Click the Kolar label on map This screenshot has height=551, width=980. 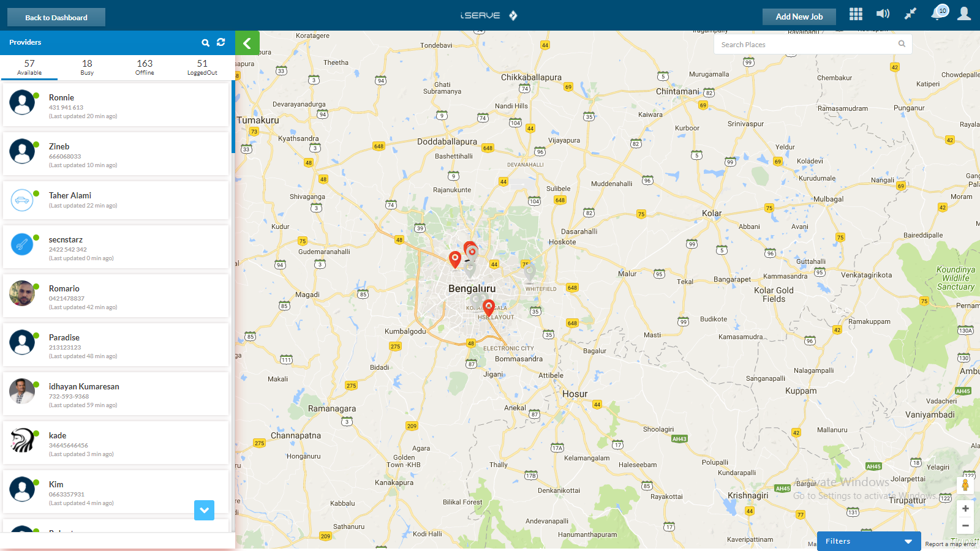712,213
